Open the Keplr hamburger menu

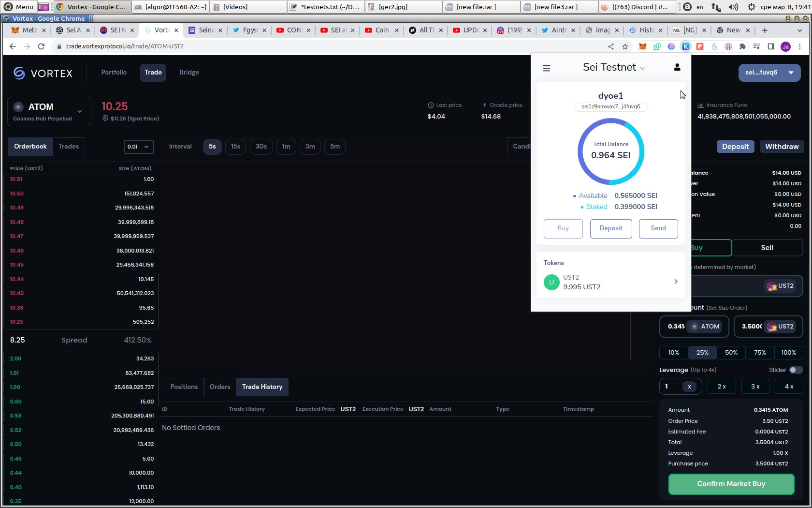547,68
